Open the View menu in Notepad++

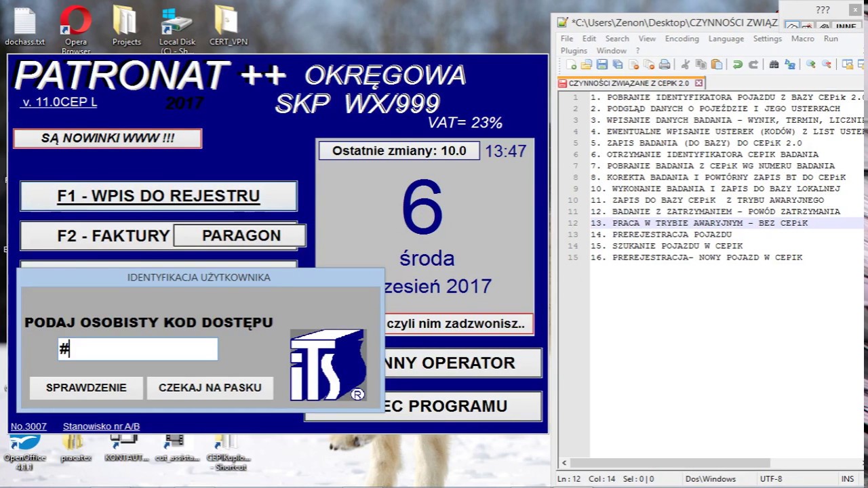(647, 39)
